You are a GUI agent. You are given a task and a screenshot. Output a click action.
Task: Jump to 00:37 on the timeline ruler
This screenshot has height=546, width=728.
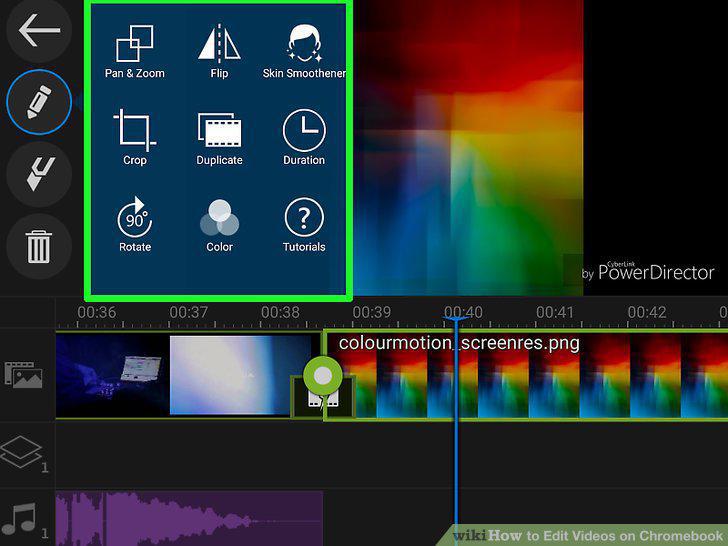point(188,312)
